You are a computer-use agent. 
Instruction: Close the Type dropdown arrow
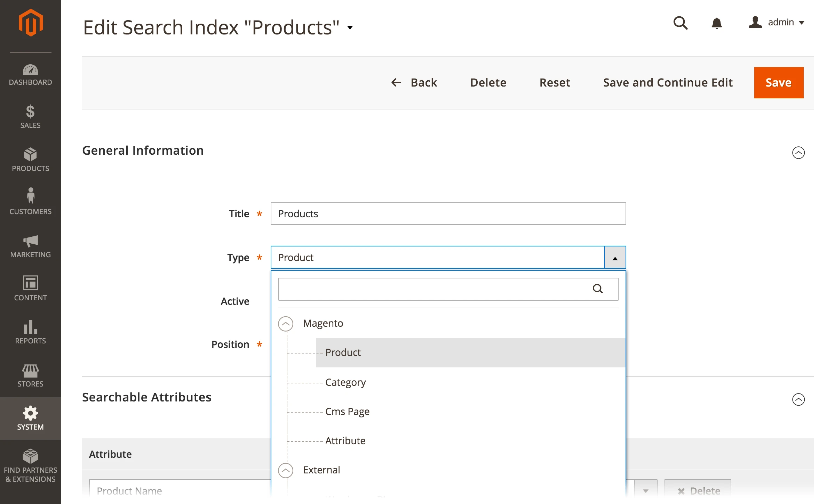point(615,258)
